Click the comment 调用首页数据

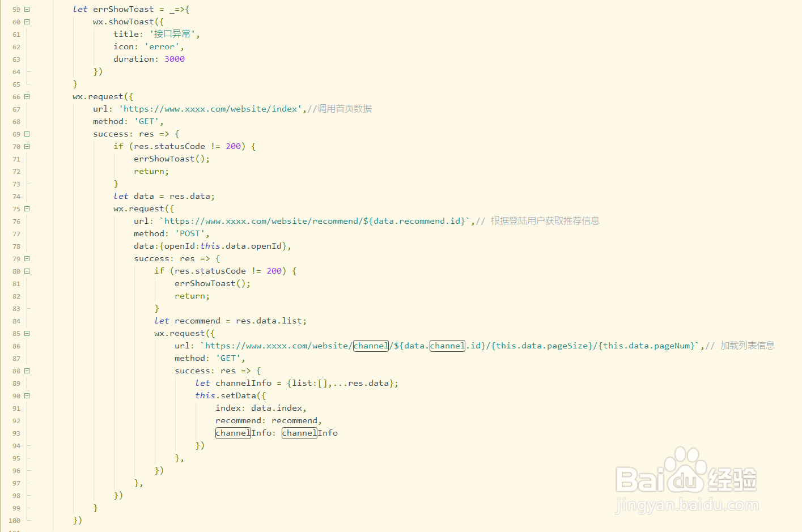340,109
